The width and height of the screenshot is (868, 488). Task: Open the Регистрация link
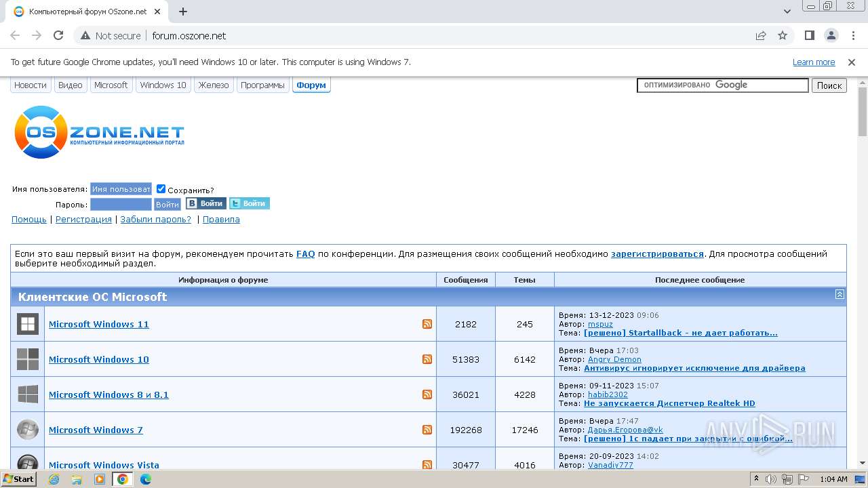pos(83,219)
